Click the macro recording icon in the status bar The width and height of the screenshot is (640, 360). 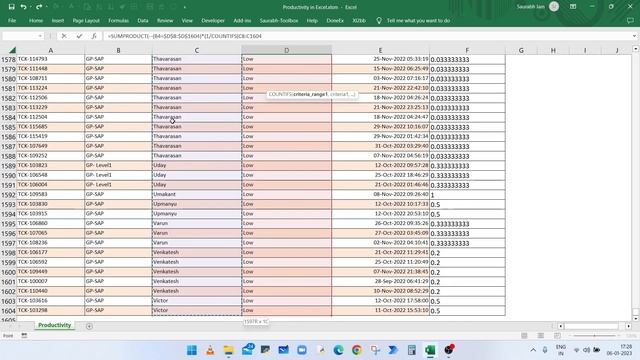pos(24,336)
